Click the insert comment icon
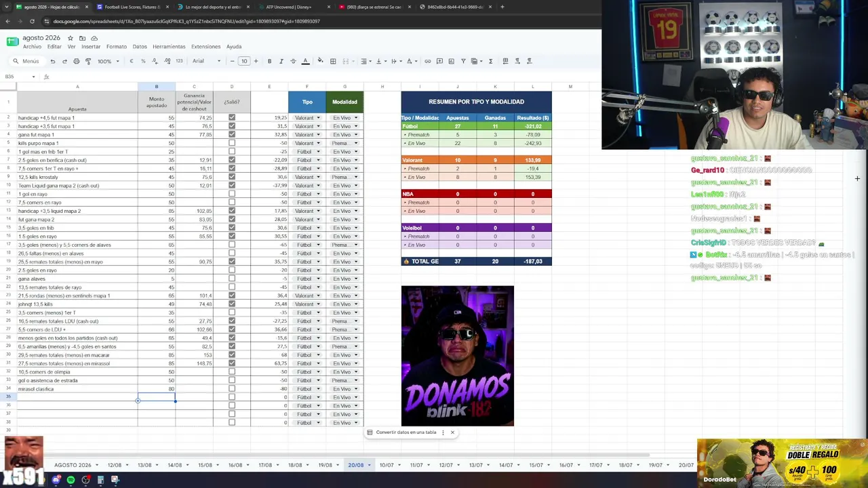Viewport: 868px width, 488px height. (x=439, y=61)
